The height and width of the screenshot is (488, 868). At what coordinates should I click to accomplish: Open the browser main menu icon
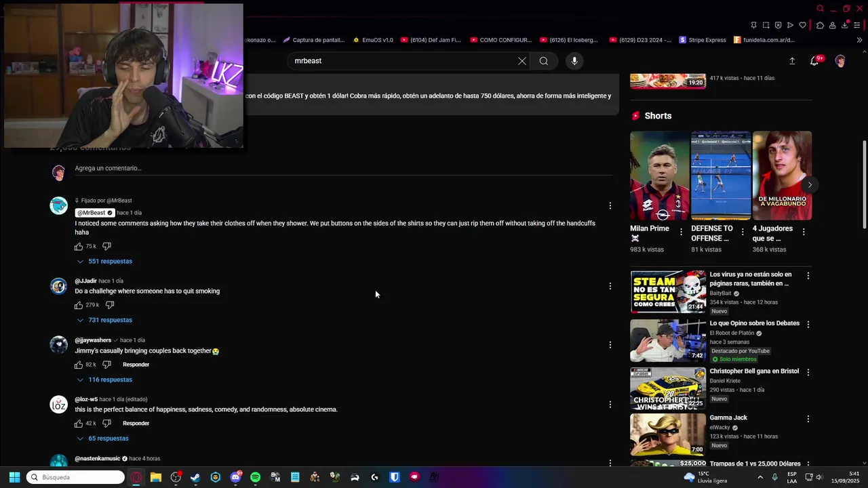point(858,25)
